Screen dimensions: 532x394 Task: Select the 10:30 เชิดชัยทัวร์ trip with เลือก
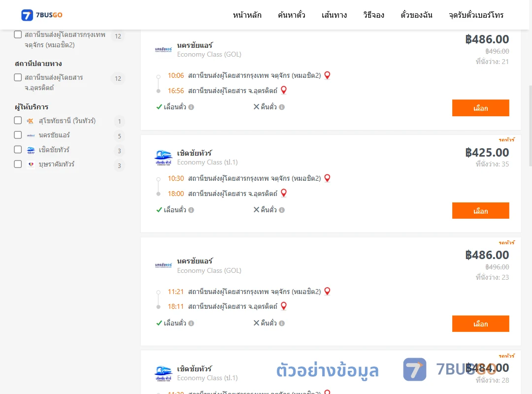click(480, 211)
